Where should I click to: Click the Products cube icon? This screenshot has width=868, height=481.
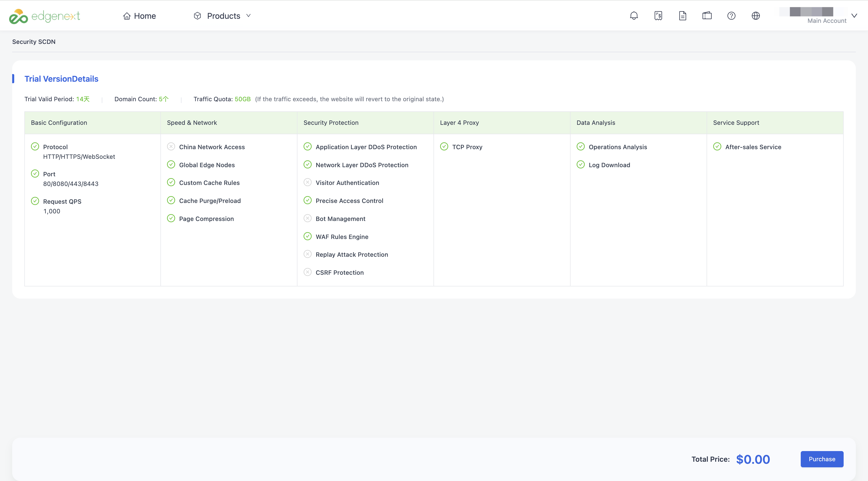(197, 16)
